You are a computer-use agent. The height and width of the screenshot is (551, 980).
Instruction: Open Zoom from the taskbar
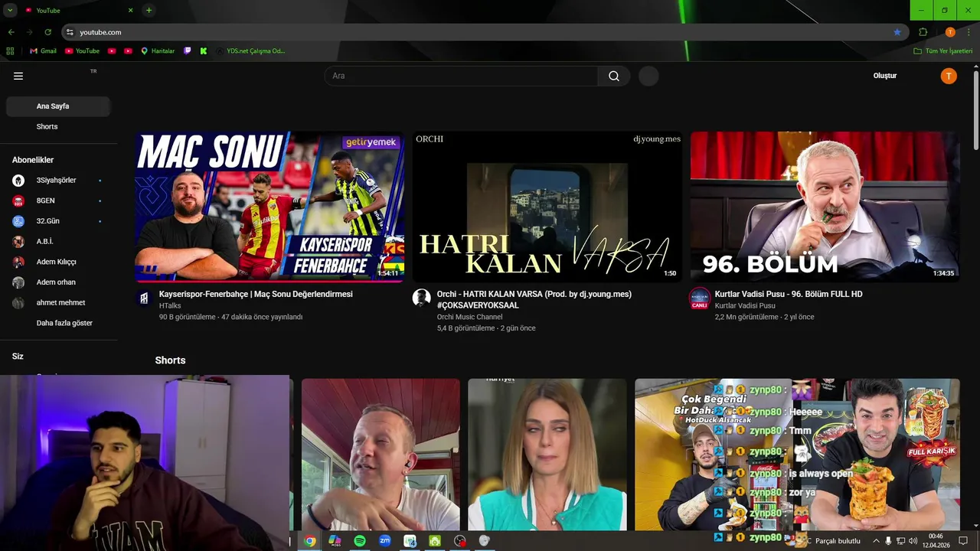(385, 541)
